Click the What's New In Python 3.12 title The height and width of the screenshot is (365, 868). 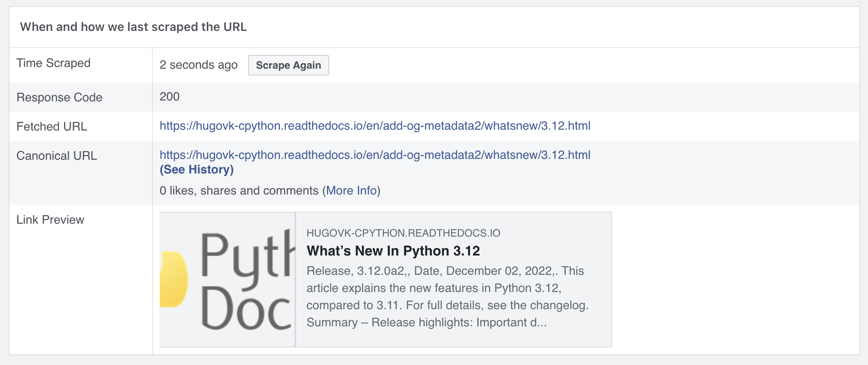pyautogui.click(x=393, y=251)
